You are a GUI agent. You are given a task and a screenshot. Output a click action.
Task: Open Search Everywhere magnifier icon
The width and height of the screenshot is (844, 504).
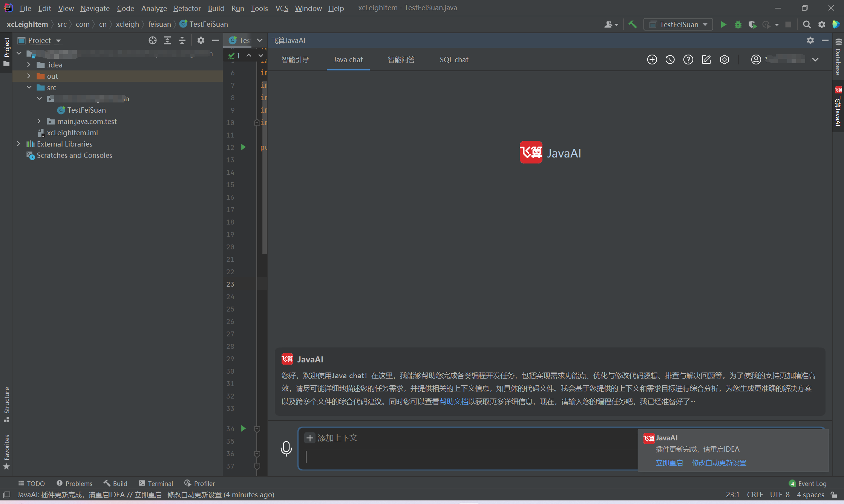807,24
